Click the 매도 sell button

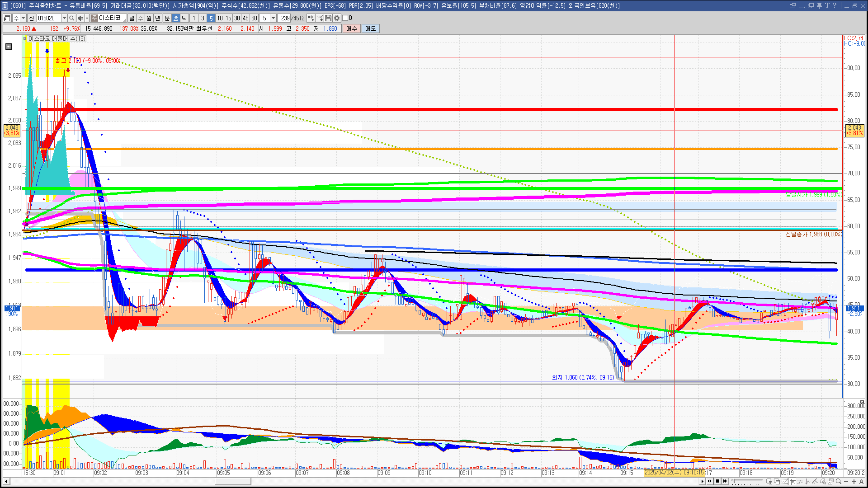pyautogui.click(x=370, y=28)
